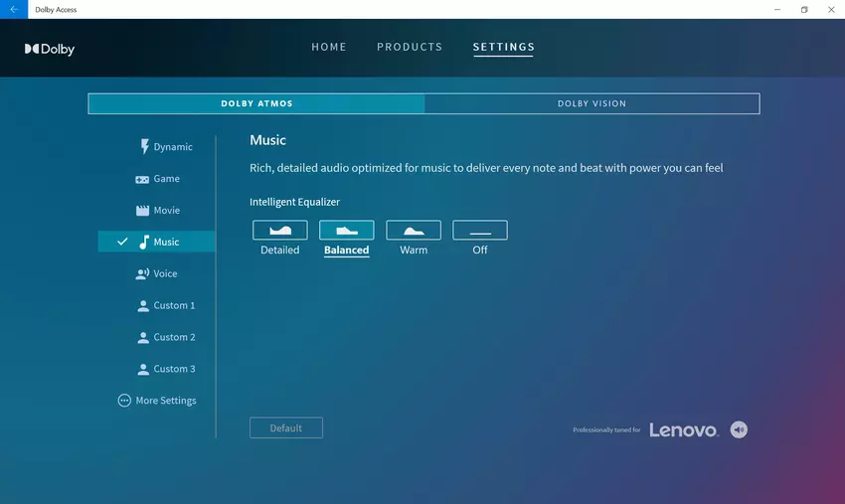The height and width of the screenshot is (504, 845).
Task: Switch to the Dolby Atmos tab
Action: click(x=256, y=103)
